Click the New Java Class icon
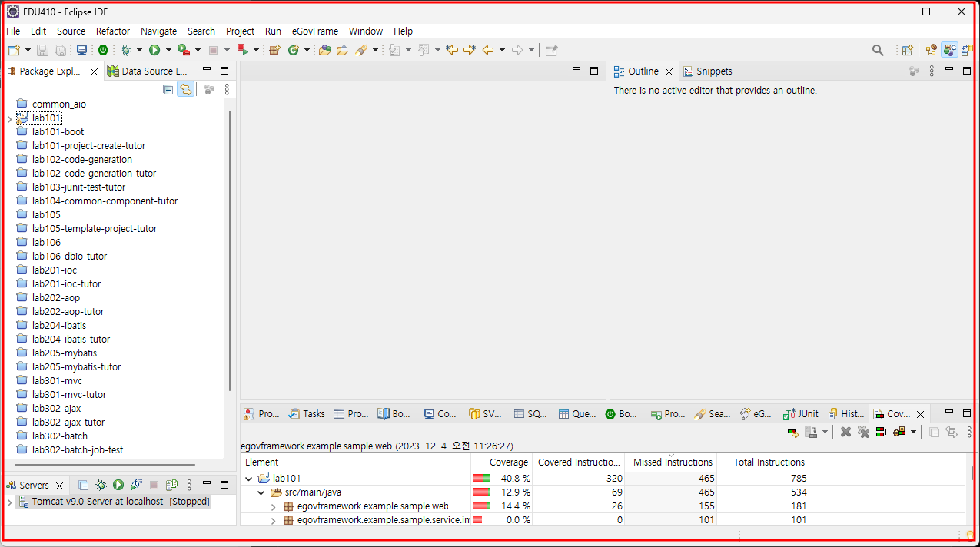 [x=293, y=50]
